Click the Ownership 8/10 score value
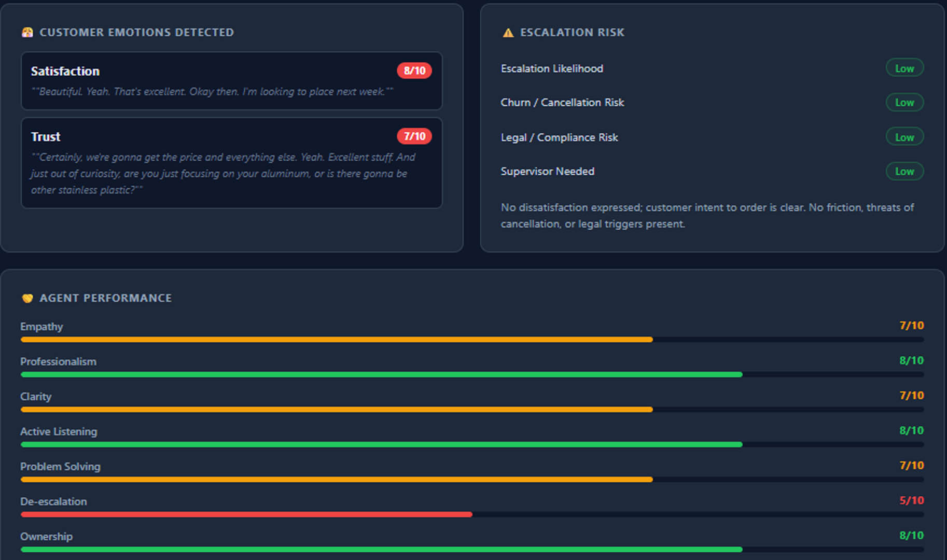Viewport: 947px width, 560px height. pos(911,536)
